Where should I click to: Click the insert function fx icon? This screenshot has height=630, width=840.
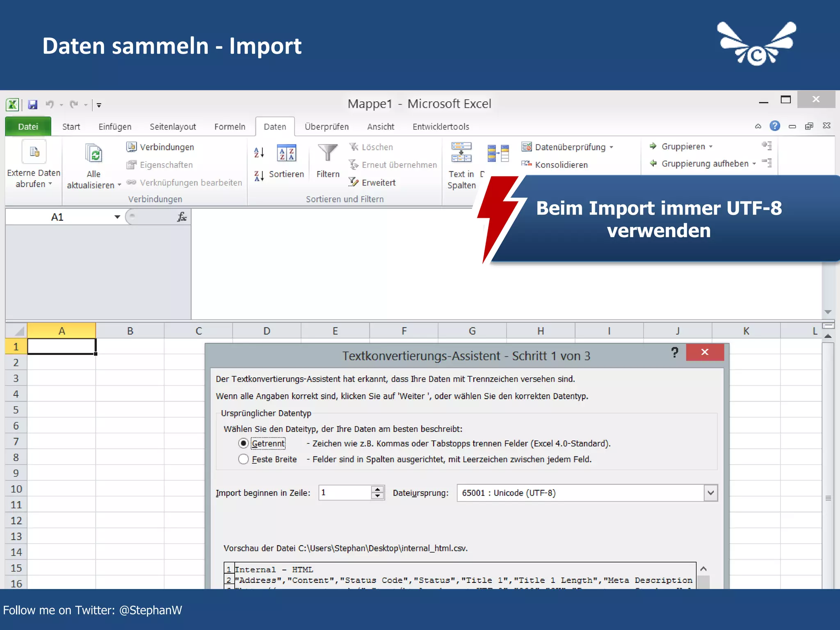point(182,217)
